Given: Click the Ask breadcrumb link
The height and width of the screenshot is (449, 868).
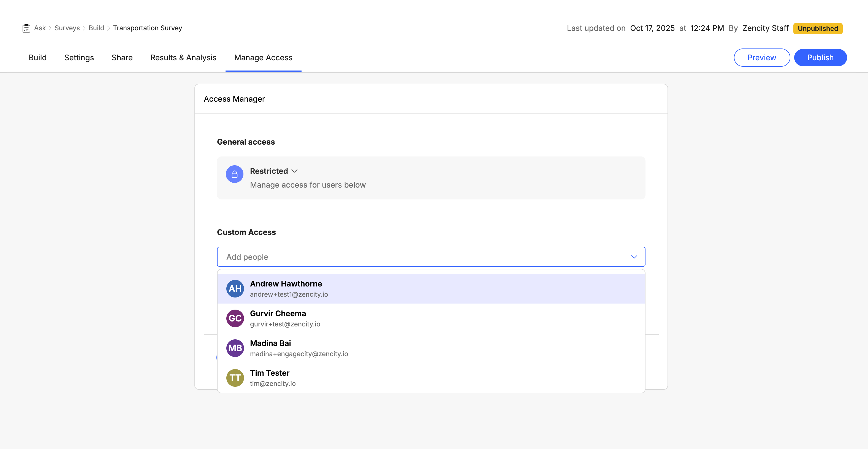Looking at the screenshot, I should coord(40,28).
